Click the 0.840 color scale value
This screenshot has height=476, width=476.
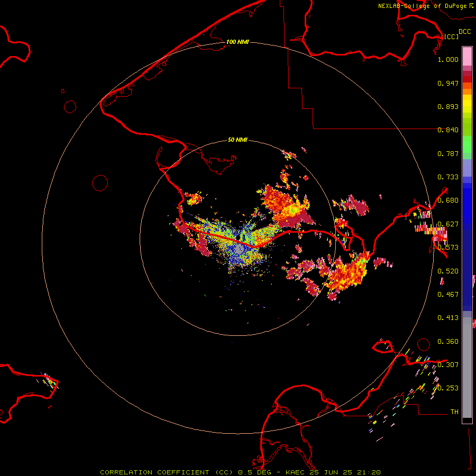click(448, 130)
